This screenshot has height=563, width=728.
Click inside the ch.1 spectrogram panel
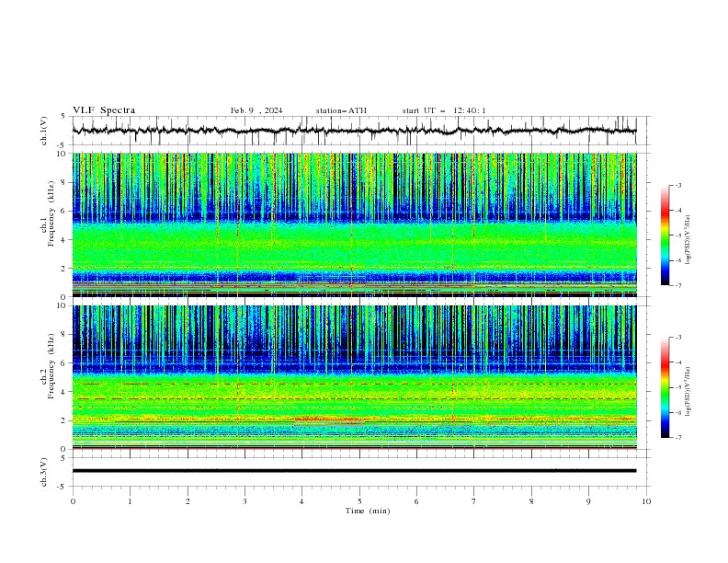pyautogui.click(x=354, y=224)
